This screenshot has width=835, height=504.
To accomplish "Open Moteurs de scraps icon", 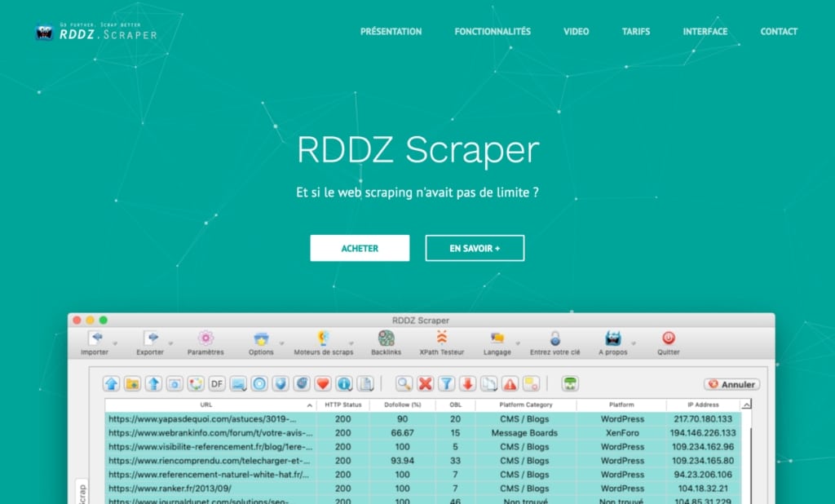I will 323,338.
